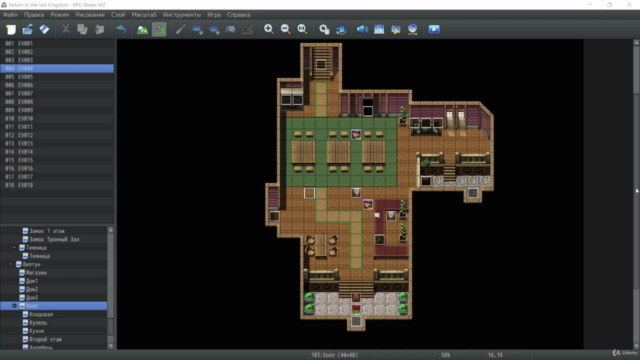
Task: Select the Flood Fill tool
Action: point(231,29)
